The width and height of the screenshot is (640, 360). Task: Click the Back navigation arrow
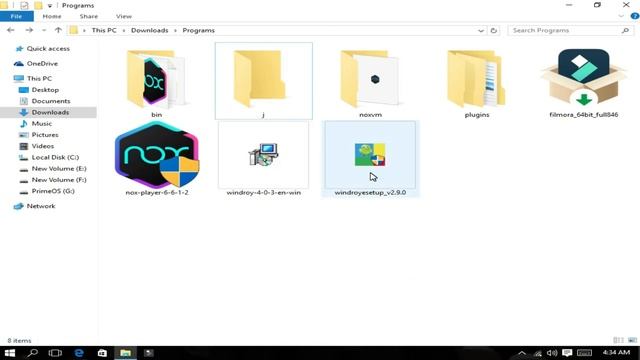(11, 30)
